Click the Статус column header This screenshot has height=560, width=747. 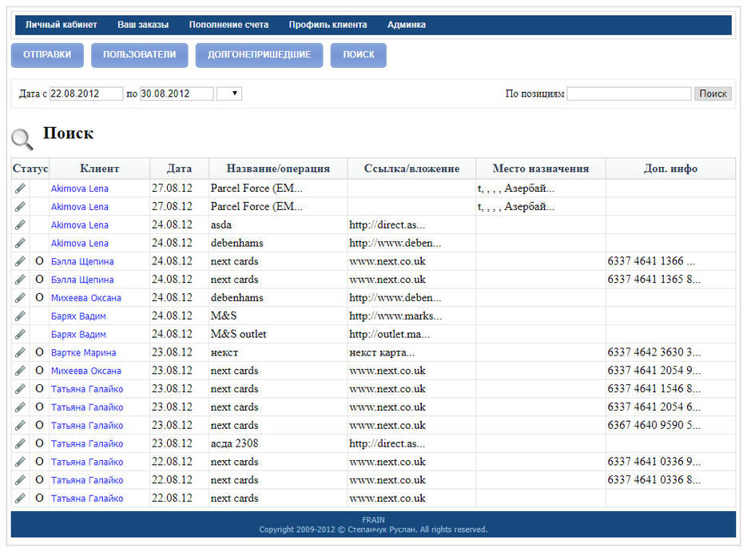[30, 169]
